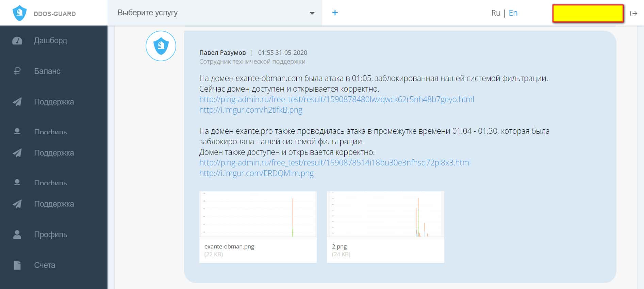Viewport: 644px width, 289px height.
Task: Click the DDOS-GUARD brand text
Action: click(55, 14)
